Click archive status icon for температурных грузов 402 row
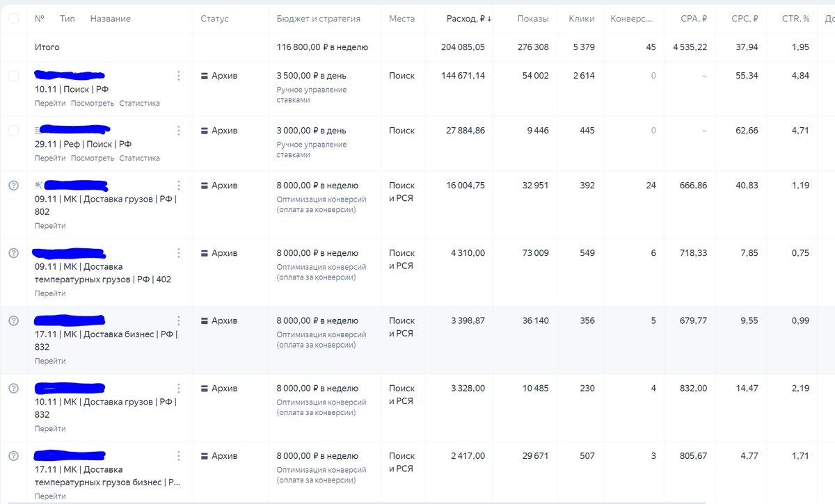Viewport: 835px width, 504px height. 205,253
